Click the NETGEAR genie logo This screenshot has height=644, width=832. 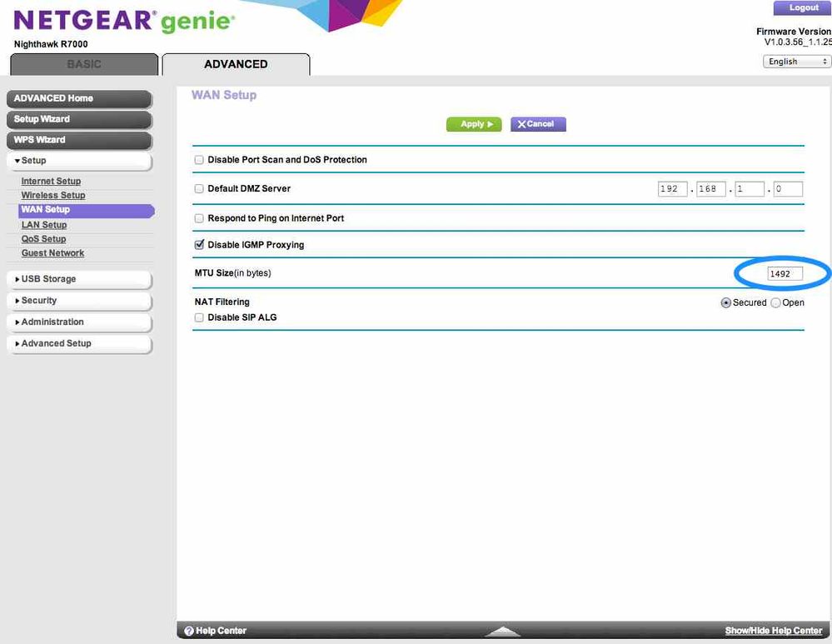point(125,21)
